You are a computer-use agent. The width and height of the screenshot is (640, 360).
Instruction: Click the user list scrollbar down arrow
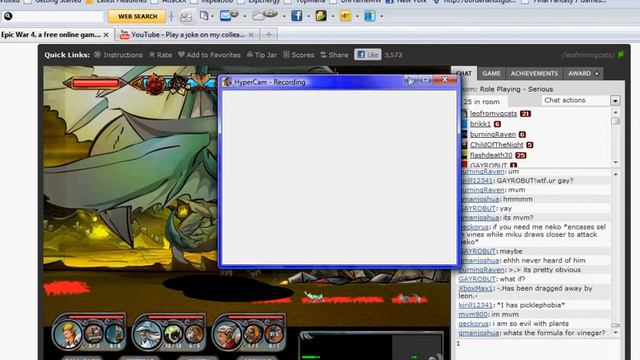[616, 162]
